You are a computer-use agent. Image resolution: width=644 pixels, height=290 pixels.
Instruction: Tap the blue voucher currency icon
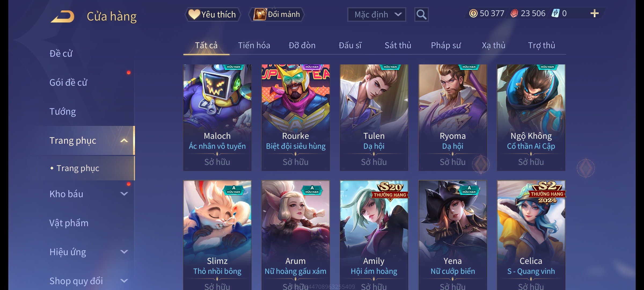pyautogui.click(x=555, y=13)
